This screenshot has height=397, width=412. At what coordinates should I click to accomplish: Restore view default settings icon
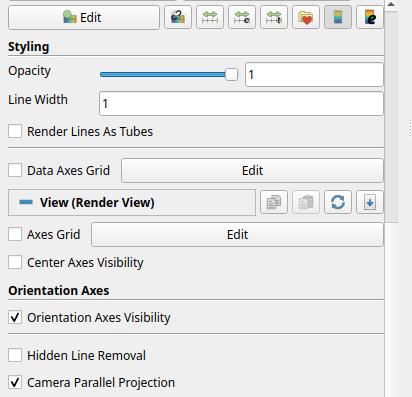click(x=338, y=202)
